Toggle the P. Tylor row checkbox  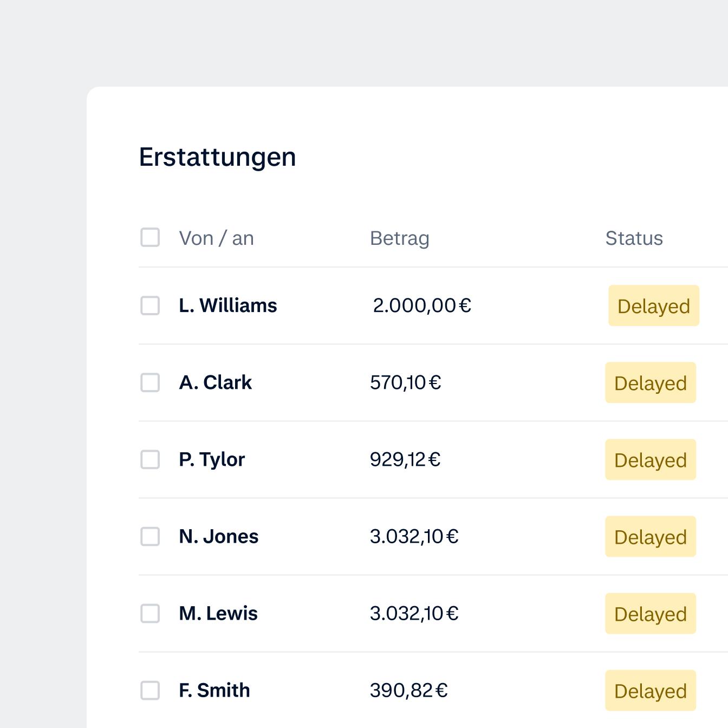150,459
